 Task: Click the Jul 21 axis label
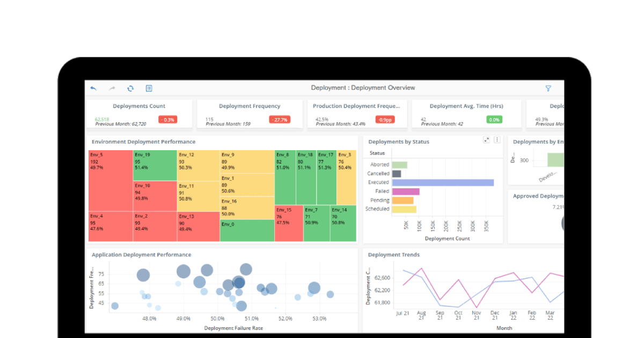click(x=403, y=312)
